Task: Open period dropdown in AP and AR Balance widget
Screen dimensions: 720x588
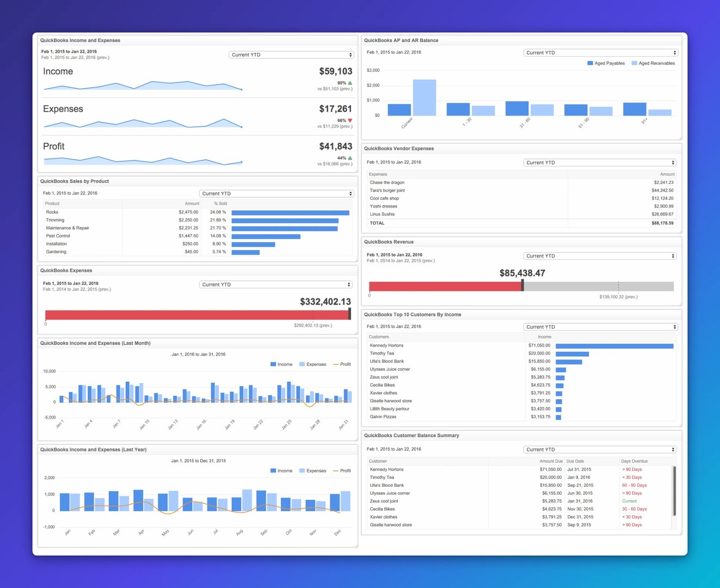Action: [x=600, y=53]
